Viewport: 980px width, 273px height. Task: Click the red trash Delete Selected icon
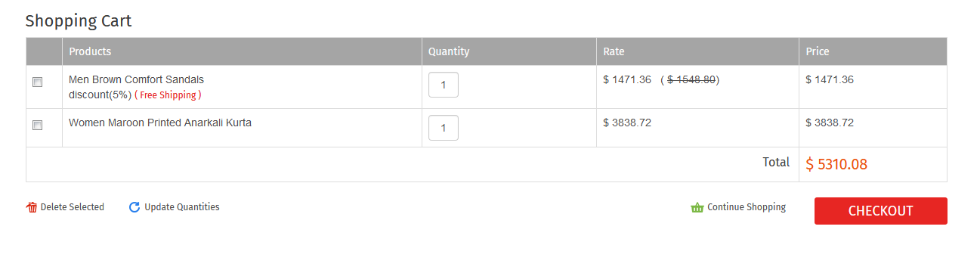tap(32, 207)
